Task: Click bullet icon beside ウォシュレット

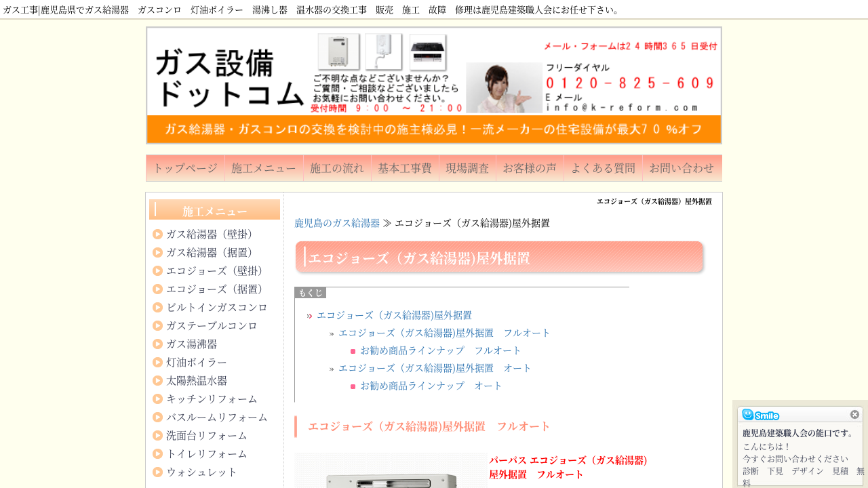Action: (x=157, y=472)
